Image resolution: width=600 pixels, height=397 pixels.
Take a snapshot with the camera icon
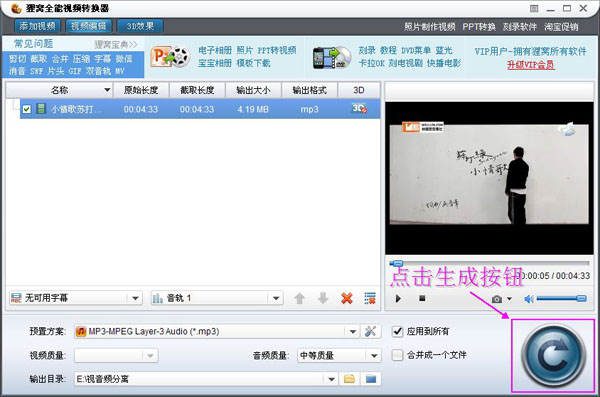497,299
